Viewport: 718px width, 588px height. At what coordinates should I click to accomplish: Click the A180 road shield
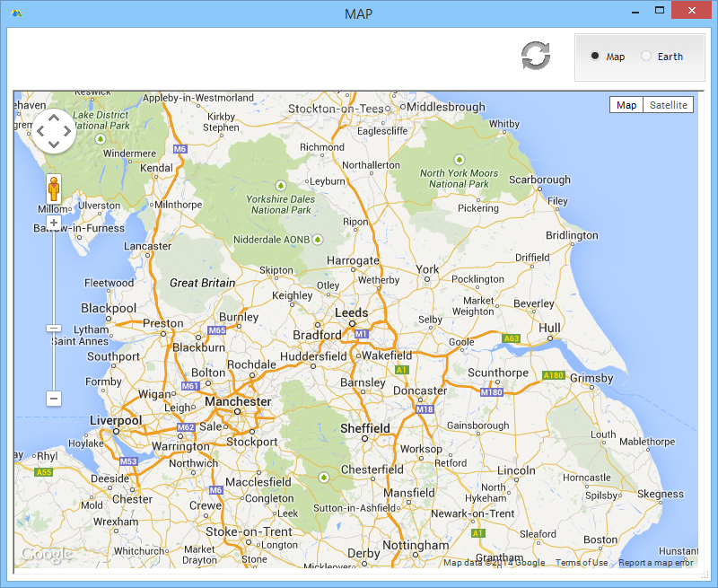click(553, 375)
